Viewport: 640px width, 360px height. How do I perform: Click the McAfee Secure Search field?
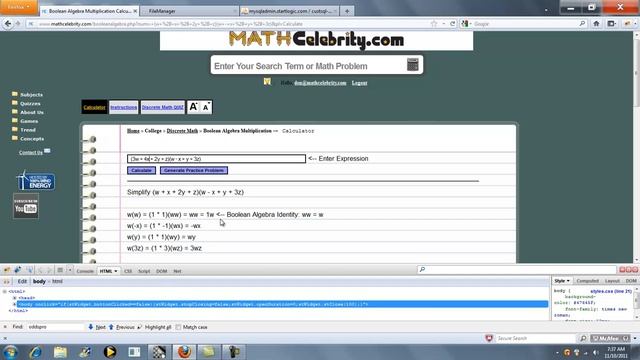pyautogui.click(x=535, y=338)
